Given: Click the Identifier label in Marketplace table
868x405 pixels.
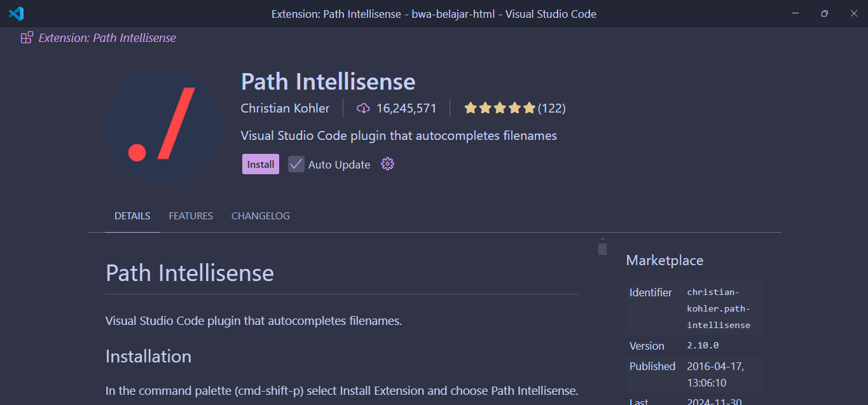Looking at the screenshot, I should point(651,292).
